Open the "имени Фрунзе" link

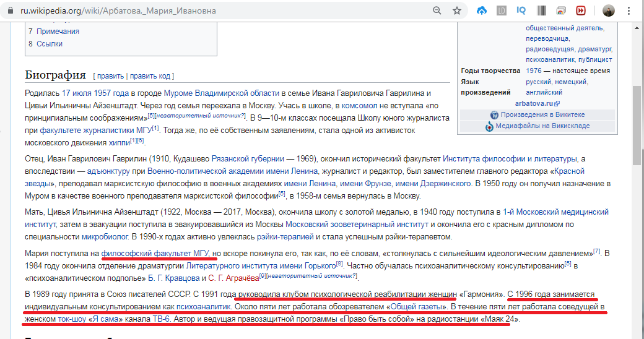(x=365, y=184)
